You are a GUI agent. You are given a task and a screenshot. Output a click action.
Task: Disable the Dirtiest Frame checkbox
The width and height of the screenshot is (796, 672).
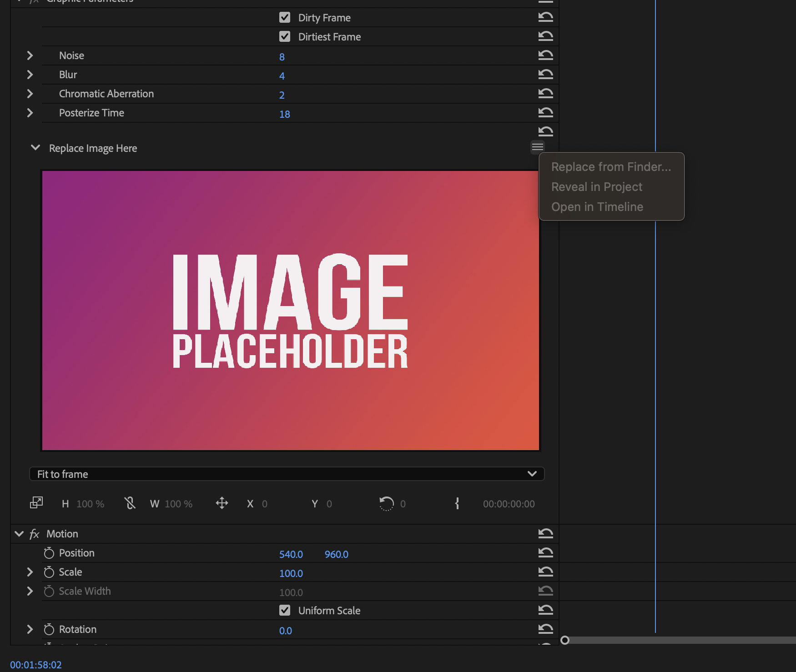pos(284,36)
